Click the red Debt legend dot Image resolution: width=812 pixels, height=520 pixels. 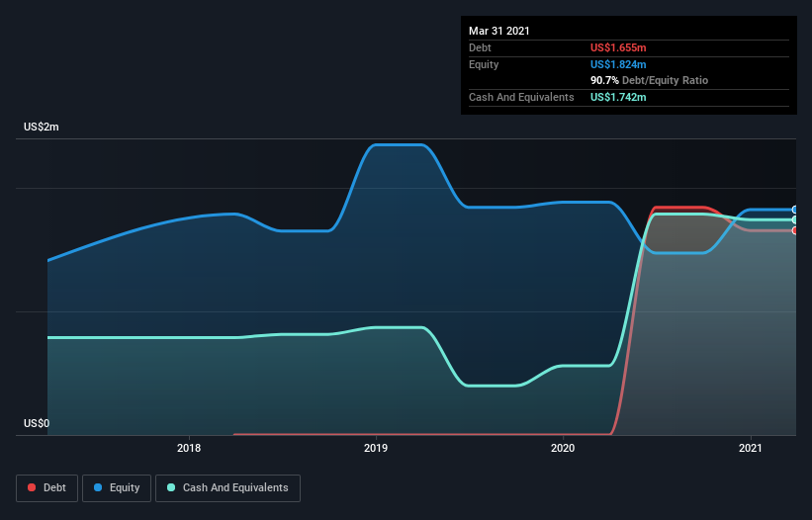pyautogui.click(x=32, y=487)
